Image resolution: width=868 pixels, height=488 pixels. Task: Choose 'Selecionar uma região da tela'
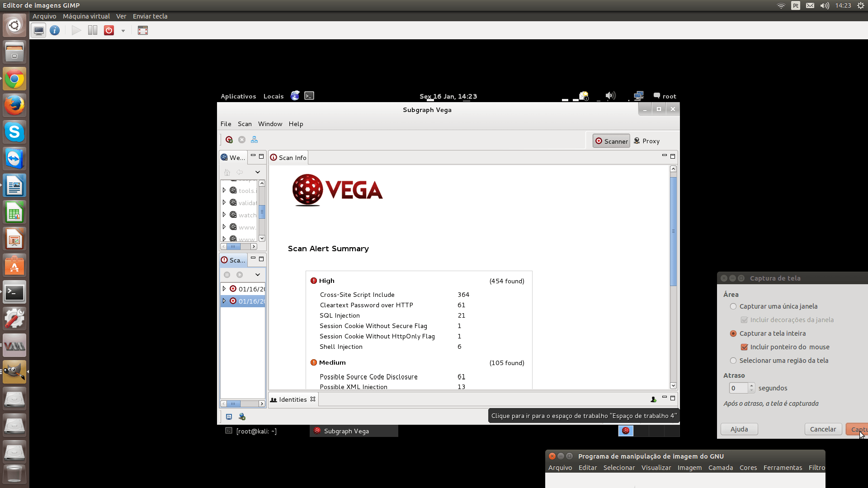coord(733,361)
